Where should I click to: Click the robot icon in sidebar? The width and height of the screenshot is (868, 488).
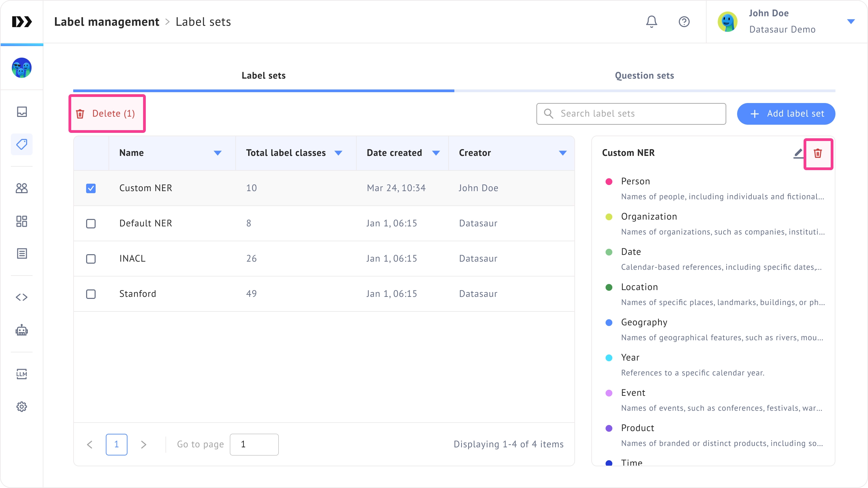coord(22,330)
